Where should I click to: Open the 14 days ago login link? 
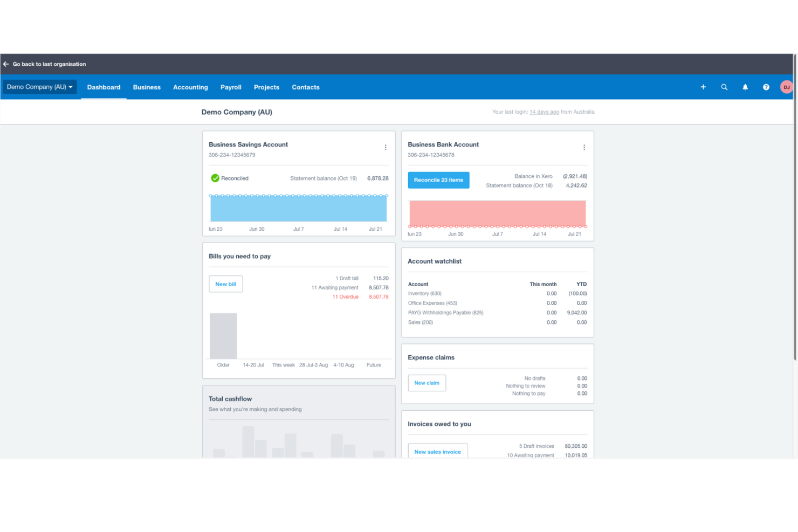click(x=544, y=112)
